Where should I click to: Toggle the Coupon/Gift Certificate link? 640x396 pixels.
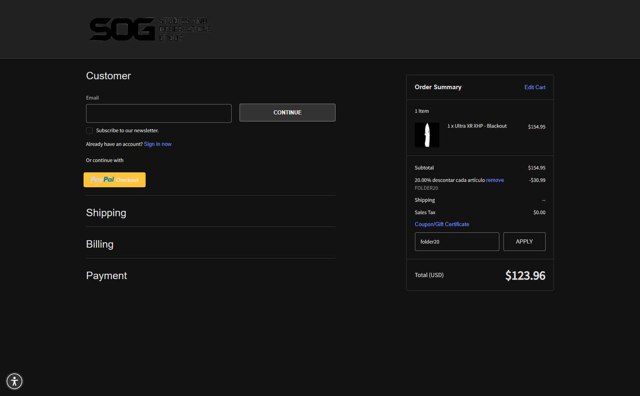(x=442, y=224)
